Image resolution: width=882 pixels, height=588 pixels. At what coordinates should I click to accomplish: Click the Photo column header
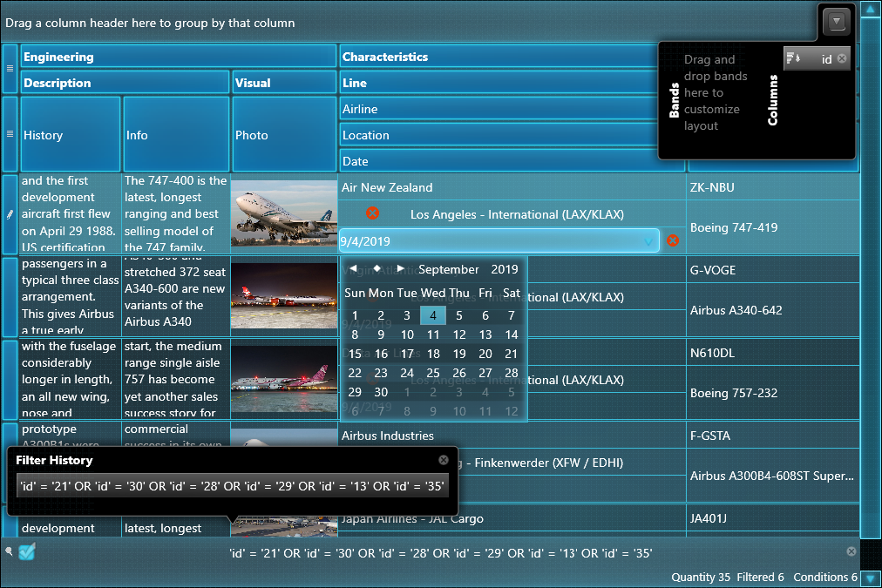pyautogui.click(x=284, y=134)
